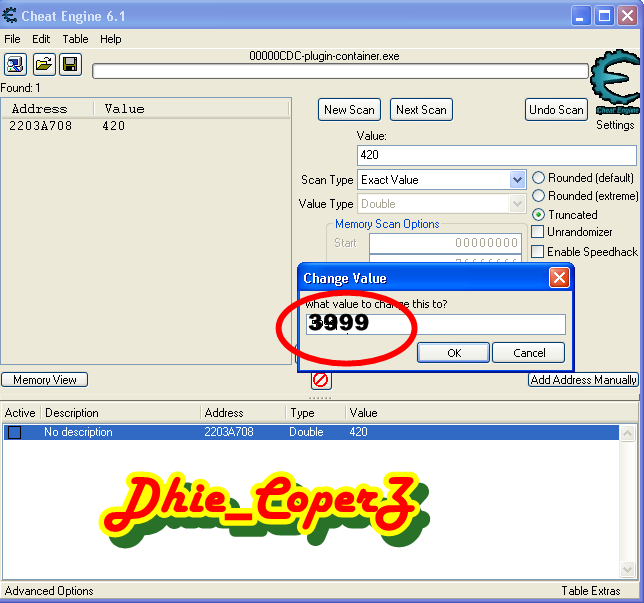Enable the Unrandomizer checkbox
This screenshot has width=644, height=603.
click(538, 232)
